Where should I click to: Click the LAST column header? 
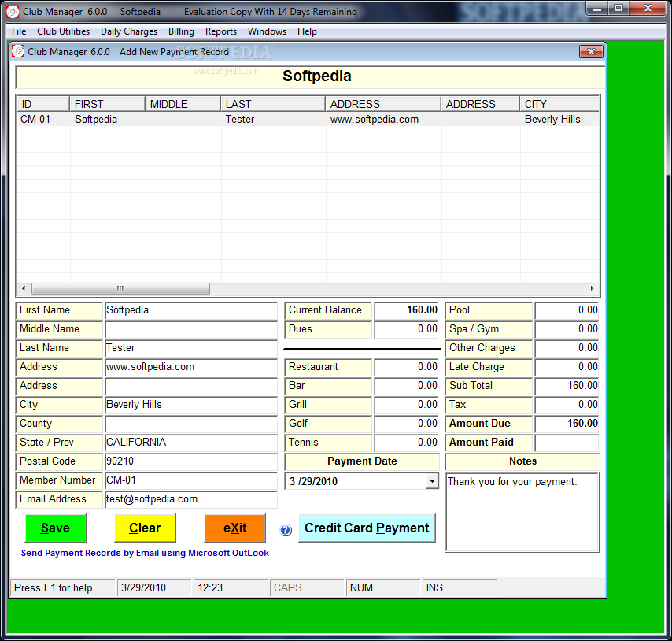[x=273, y=104]
